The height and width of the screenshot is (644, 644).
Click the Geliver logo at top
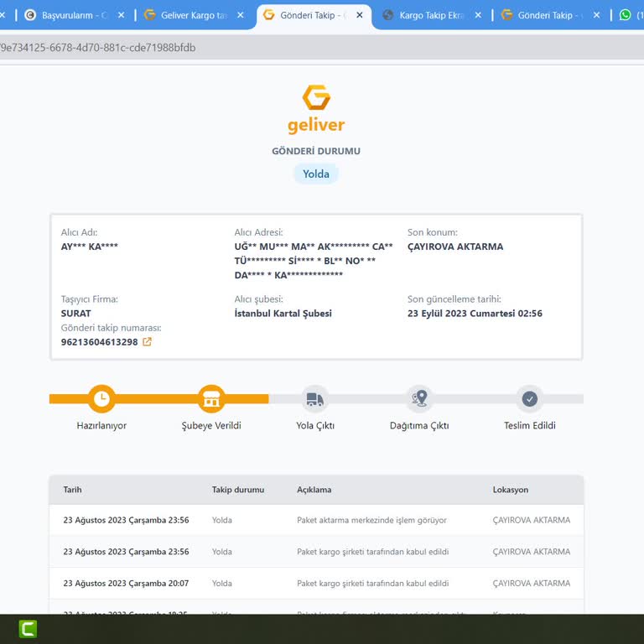pyautogui.click(x=316, y=109)
